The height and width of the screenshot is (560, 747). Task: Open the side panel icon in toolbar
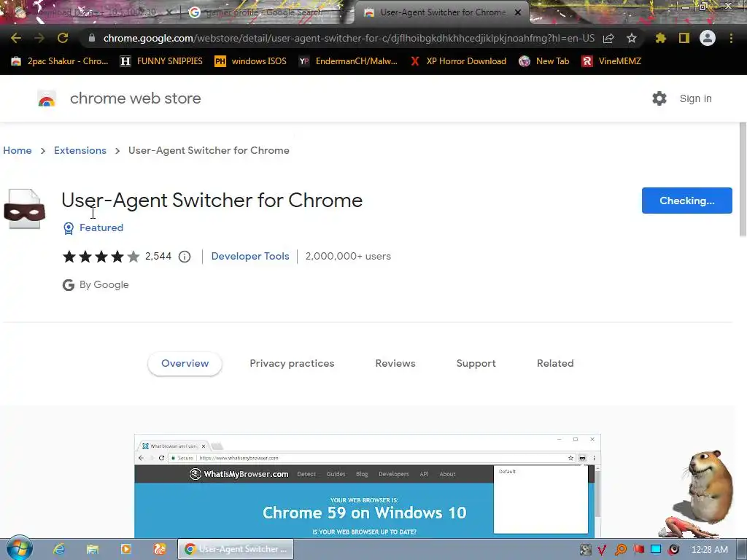click(x=684, y=38)
